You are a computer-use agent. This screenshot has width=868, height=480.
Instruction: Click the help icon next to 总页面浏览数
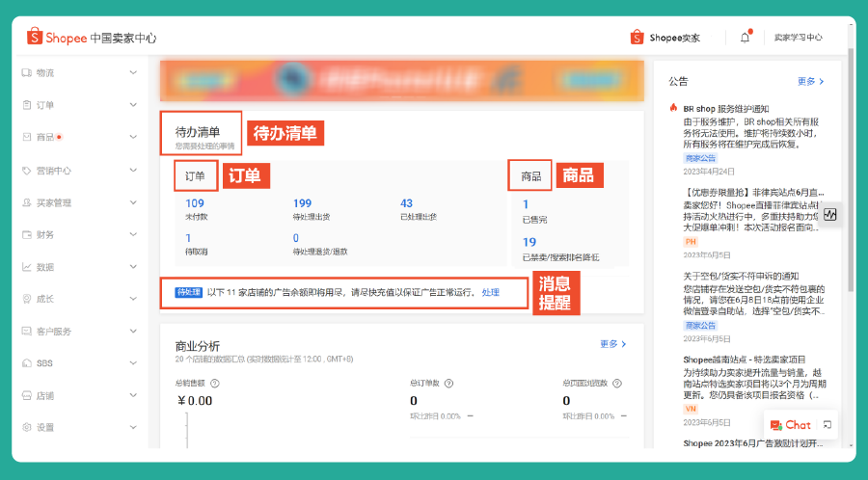tap(617, 384)
